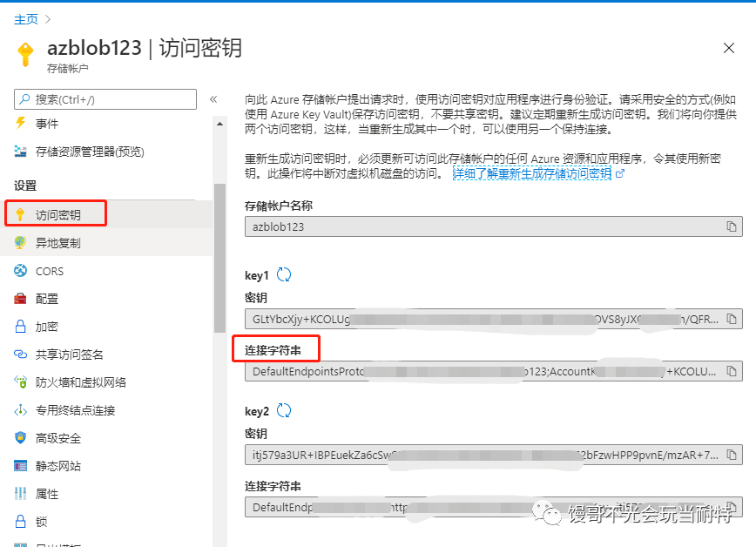Regenerate key1 with the refresh icon
The image size is (756, 547).
coord(284,275)
